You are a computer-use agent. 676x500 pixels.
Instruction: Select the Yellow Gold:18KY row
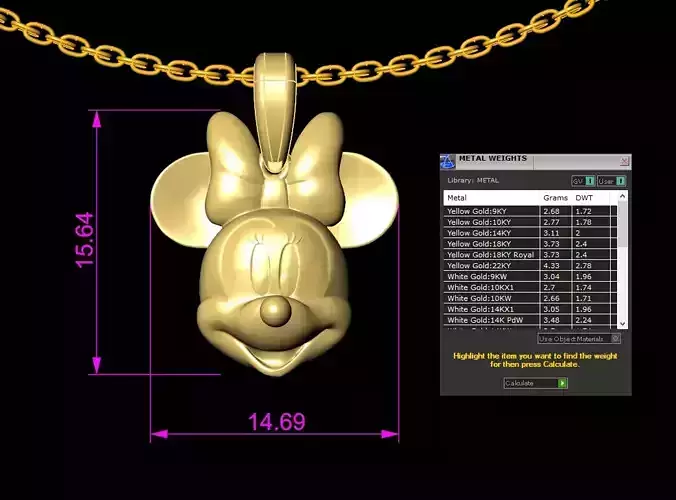pos(530,244)
